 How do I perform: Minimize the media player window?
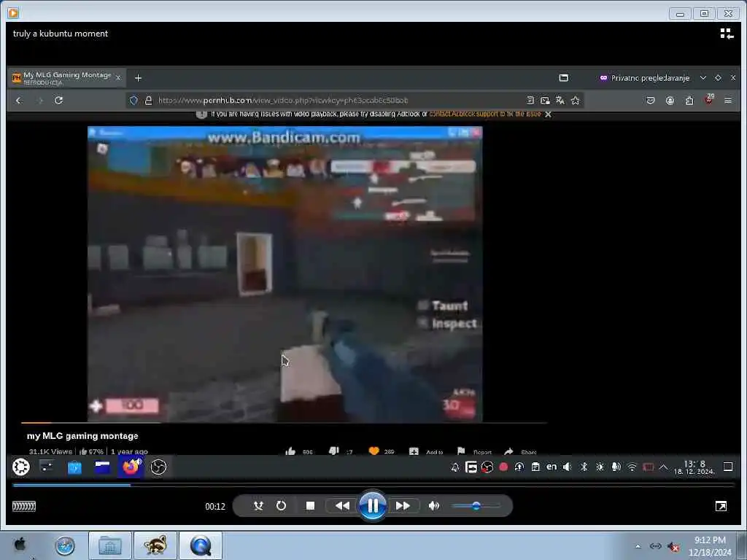[680, 13]
